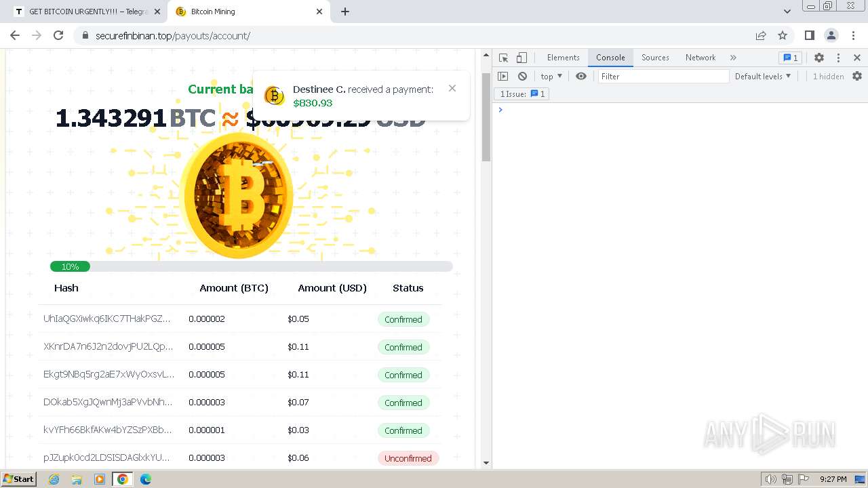
Task: Open console settings gear icon
Action: coord(857,77)
